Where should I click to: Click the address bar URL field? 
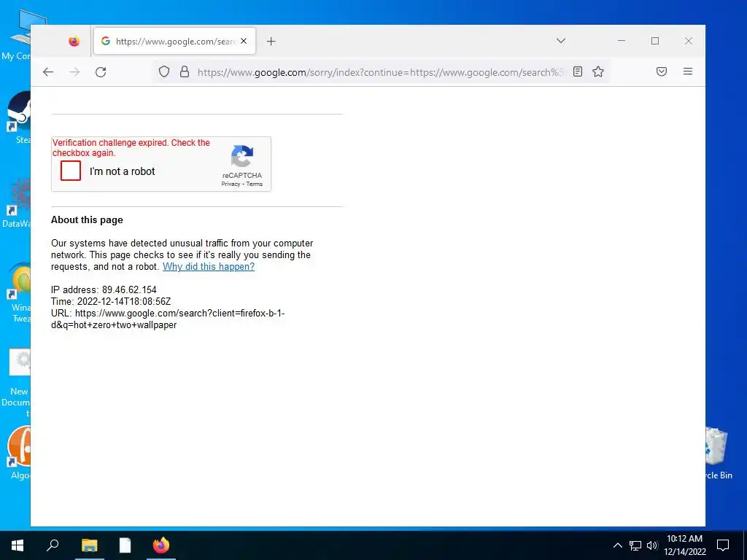(x=380, y=72)
